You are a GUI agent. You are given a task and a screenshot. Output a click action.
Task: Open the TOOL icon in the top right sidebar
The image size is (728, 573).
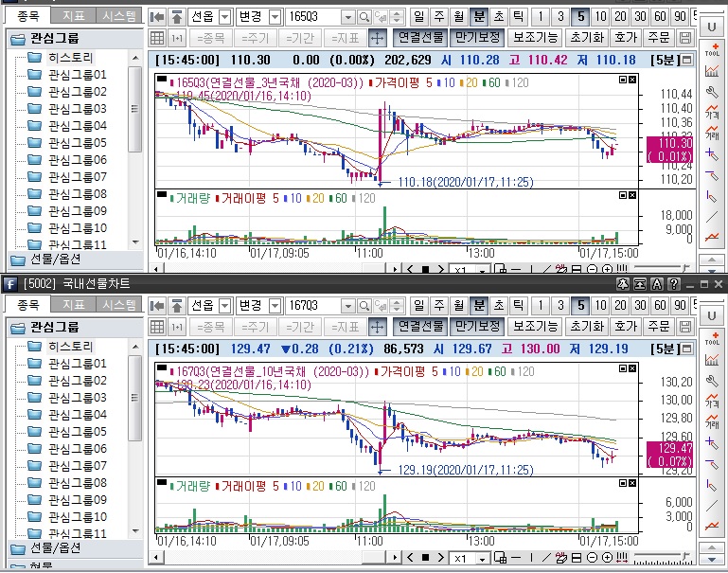coord(711,51)
